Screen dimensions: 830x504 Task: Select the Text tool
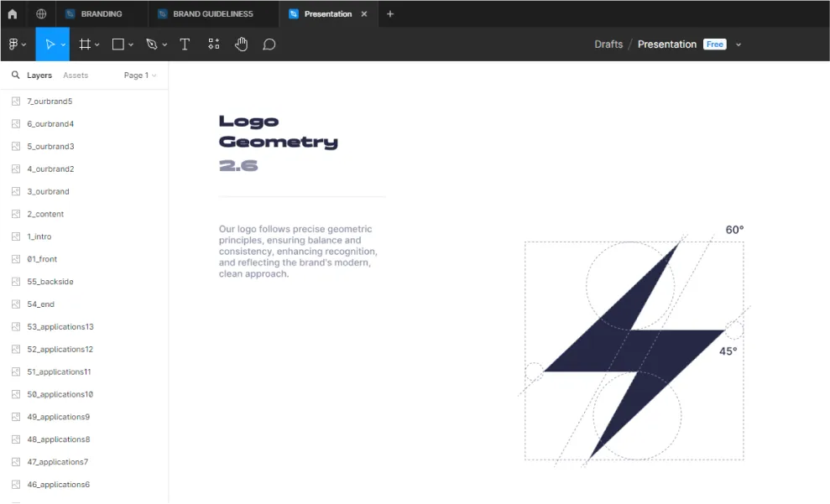tap(185, 44)
